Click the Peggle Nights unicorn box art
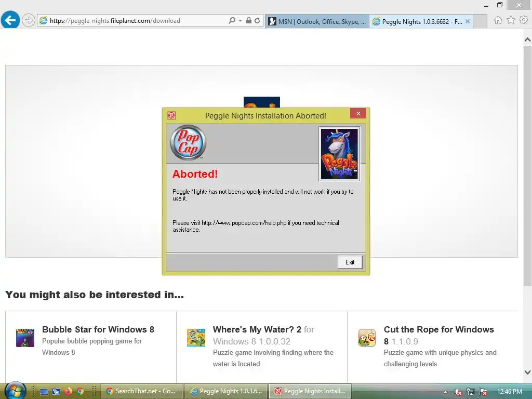532x399 pixels. 339,154
